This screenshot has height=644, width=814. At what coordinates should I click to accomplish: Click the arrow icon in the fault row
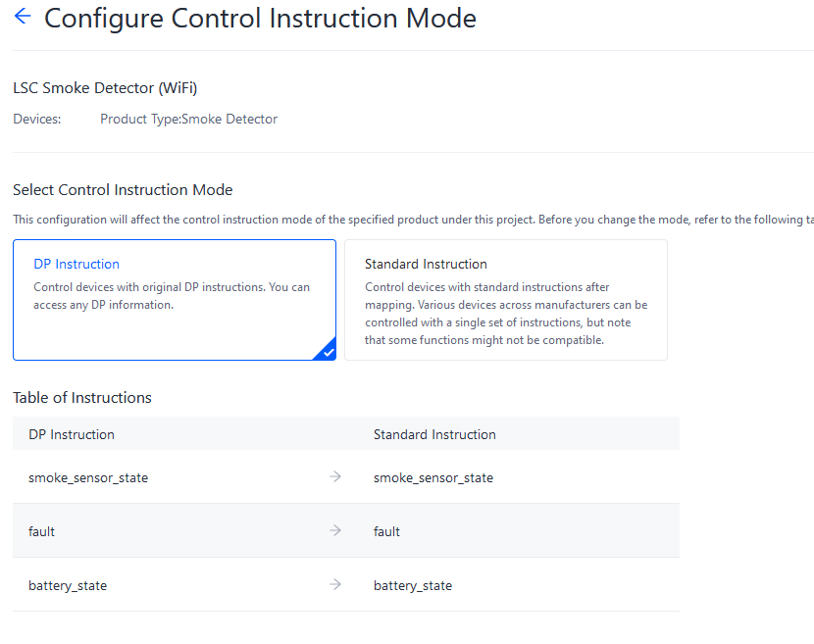click(335, 530)
